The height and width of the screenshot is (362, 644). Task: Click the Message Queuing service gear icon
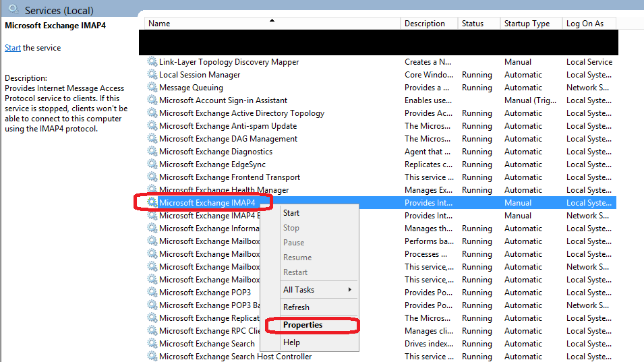point(152,87)
